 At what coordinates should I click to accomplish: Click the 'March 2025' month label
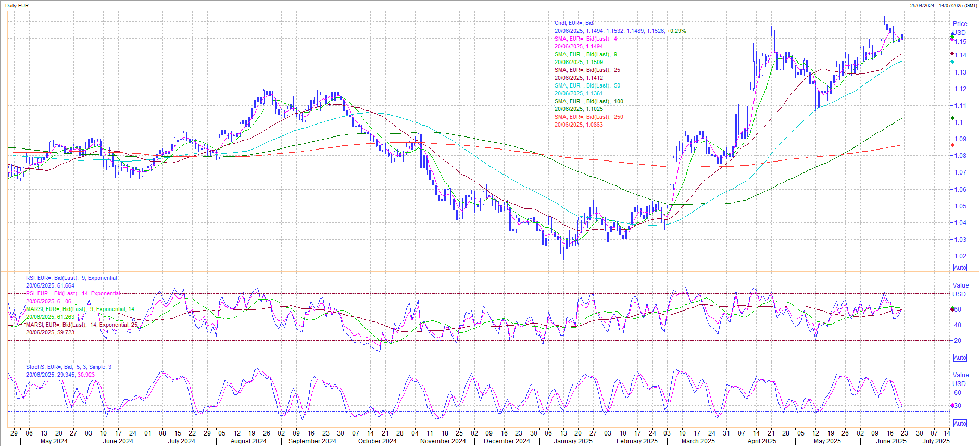coord(698,441)
